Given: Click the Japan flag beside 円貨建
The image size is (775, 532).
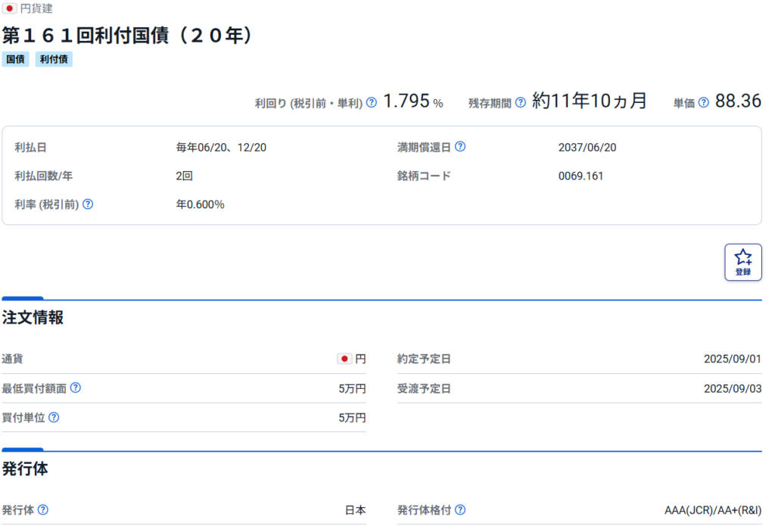Looking at the screenshot, I should coord(10,8).
